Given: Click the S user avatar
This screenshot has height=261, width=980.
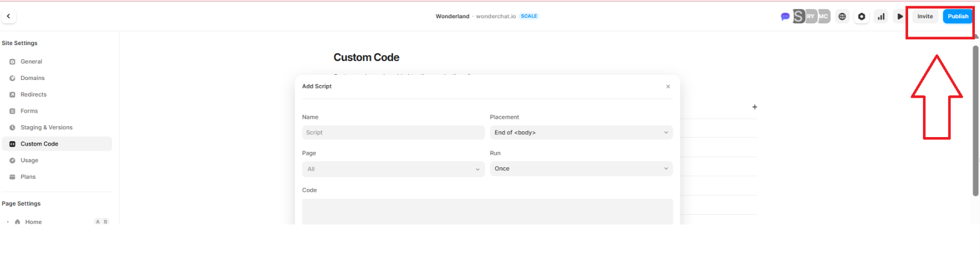Looking at the screenshot, I should pos(799,17).
